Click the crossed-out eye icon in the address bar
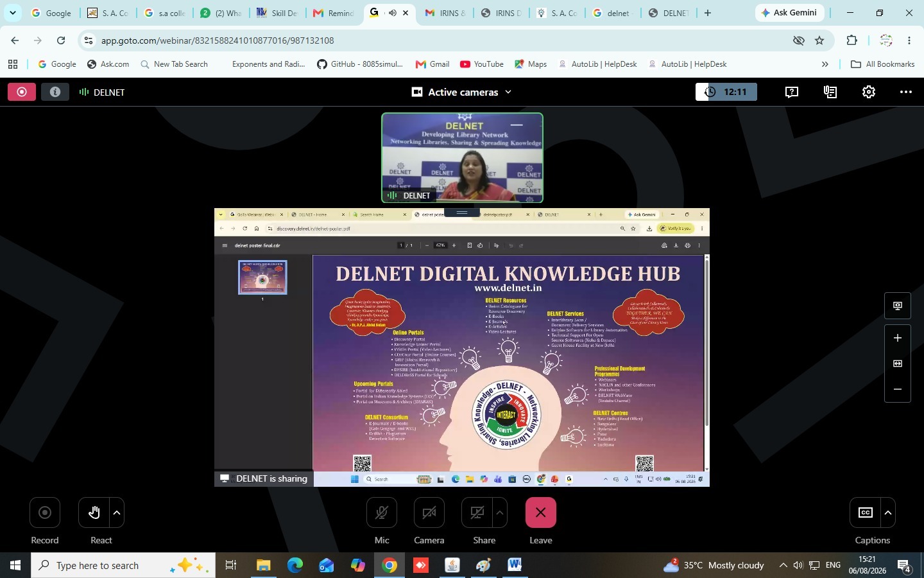924x578 pixels. [798, 40]
